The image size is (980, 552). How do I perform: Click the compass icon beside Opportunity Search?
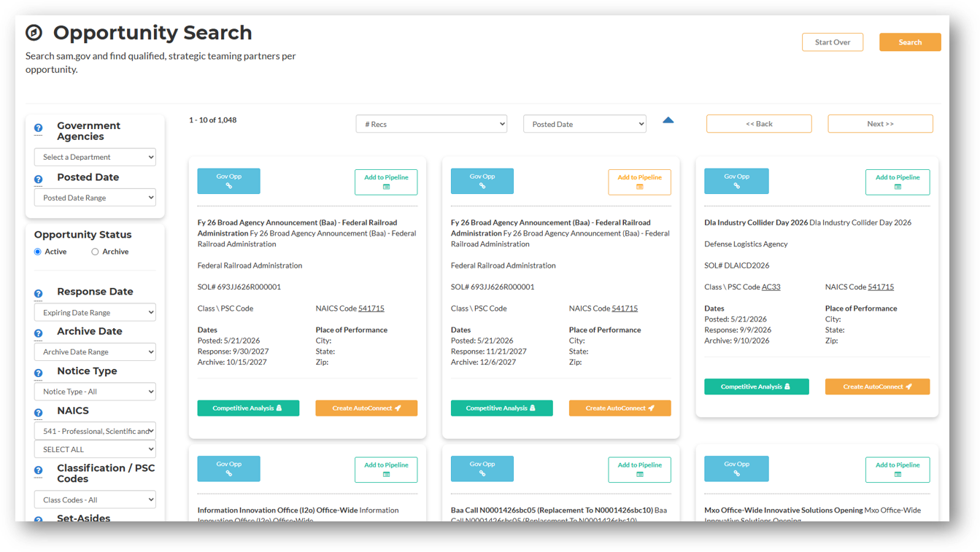click(x=34, y=33)
